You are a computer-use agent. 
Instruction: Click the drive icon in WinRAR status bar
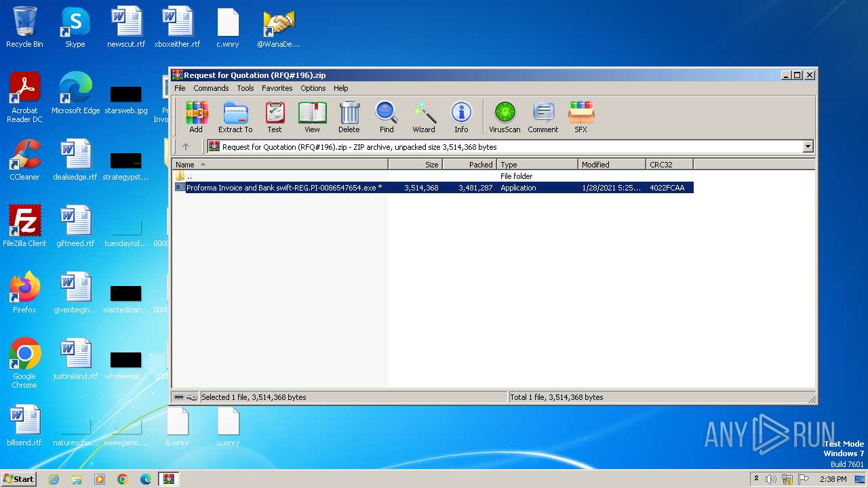[x=179, y=397]
